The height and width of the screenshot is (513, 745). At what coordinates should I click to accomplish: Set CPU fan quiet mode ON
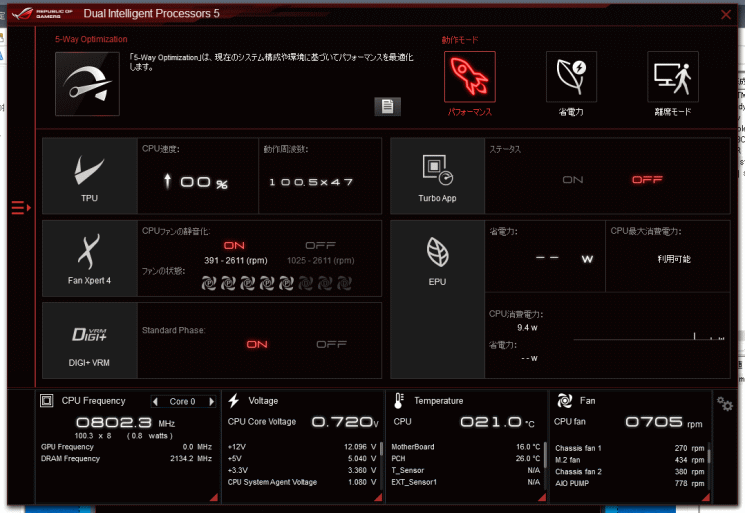pyautogui.click(x=234, y=246)
